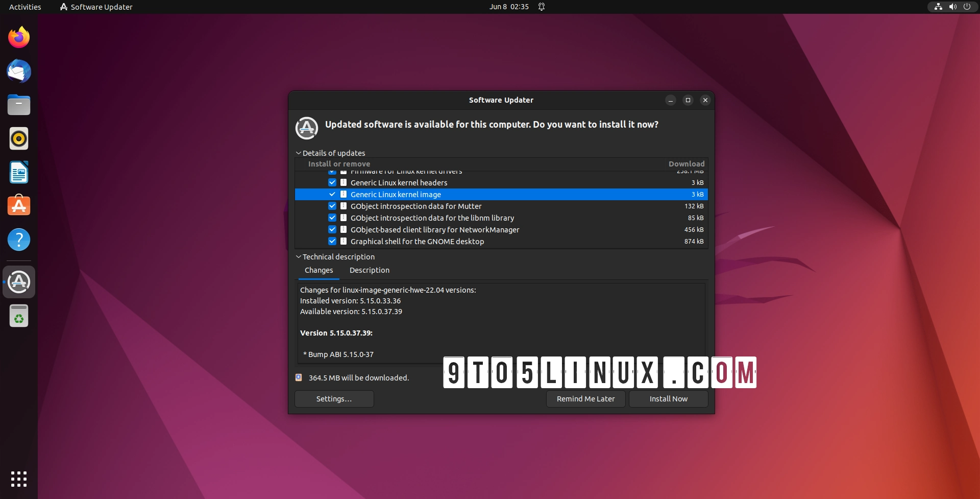Uncheck the Generic Linux kernel headers update
The image size is (980, 499).
tap(332, 182)
